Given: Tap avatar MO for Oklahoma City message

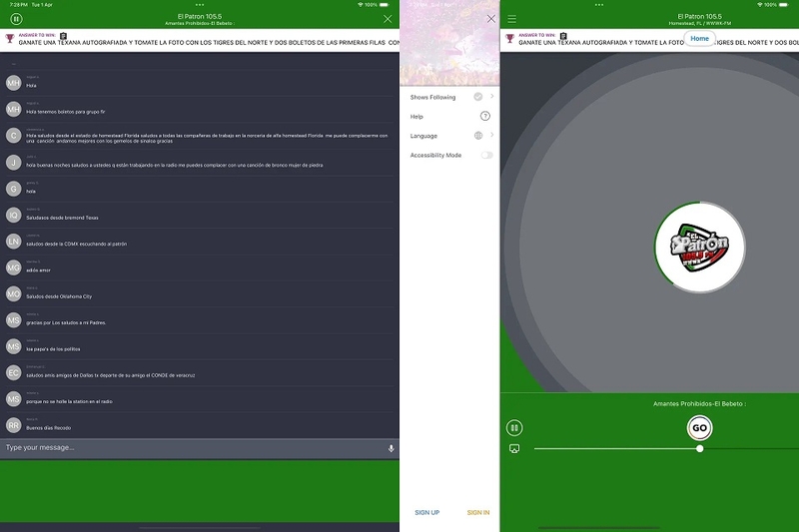Looking at the screenshot, I should [x=13, y=293].
